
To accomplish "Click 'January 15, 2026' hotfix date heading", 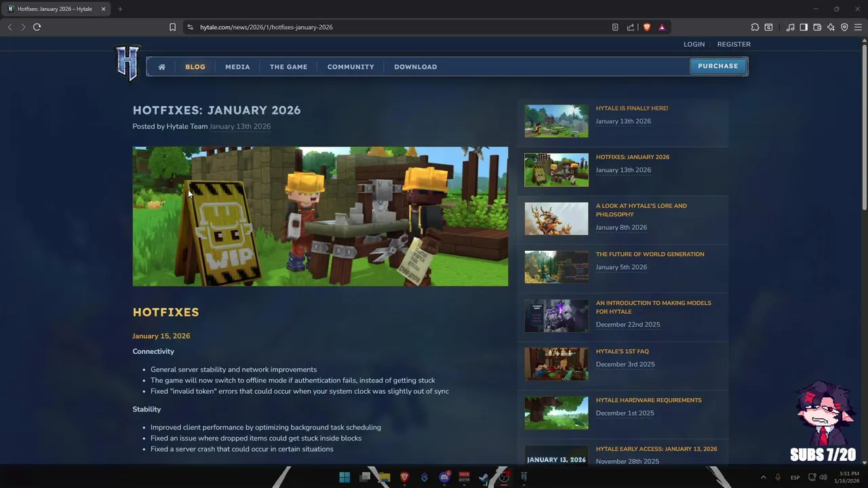I will click(161, 335).
